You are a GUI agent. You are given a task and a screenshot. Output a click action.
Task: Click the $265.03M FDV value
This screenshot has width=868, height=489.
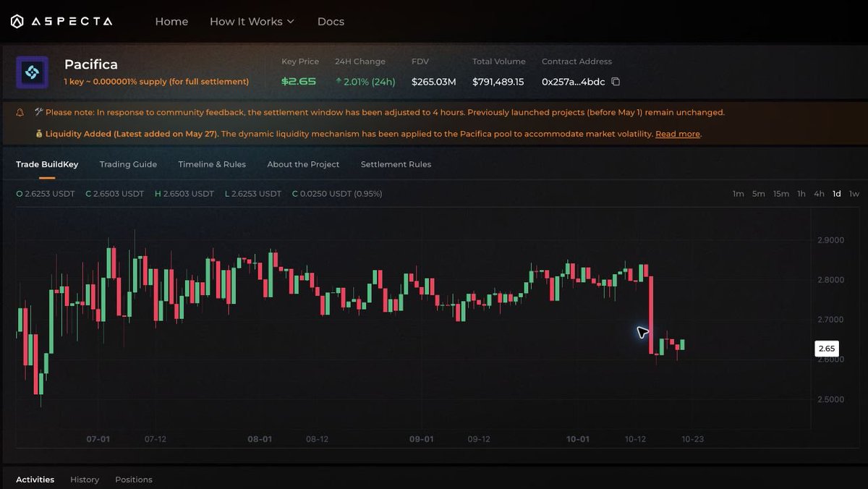434,82
